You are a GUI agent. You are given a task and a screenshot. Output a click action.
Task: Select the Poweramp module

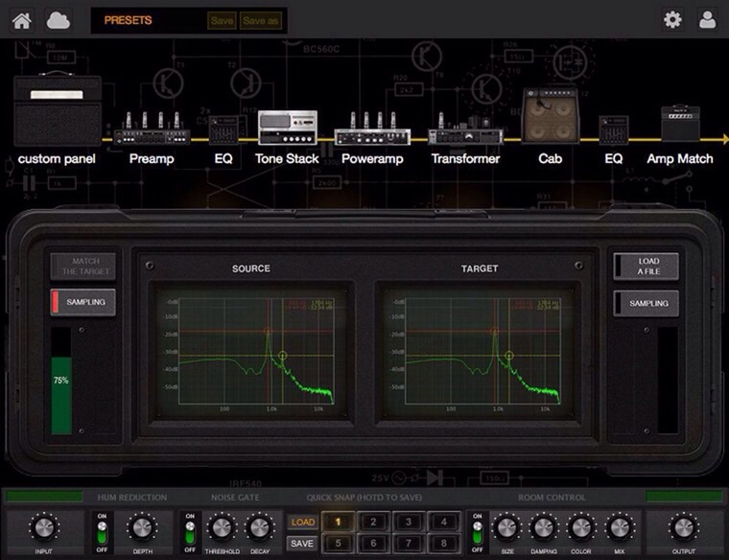tap(372, 128)
